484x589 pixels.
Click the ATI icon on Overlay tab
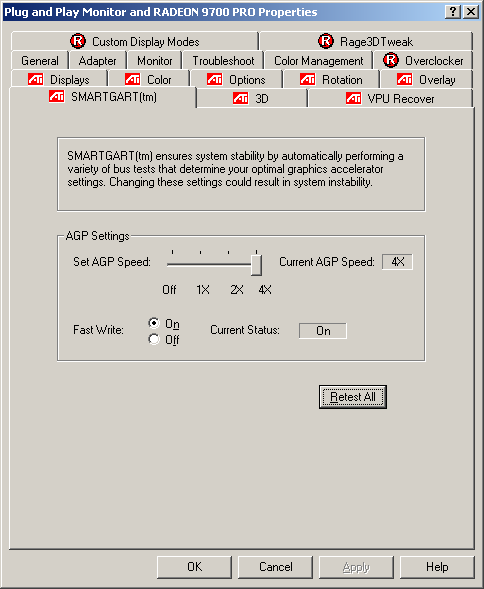(x=404, y=79)
